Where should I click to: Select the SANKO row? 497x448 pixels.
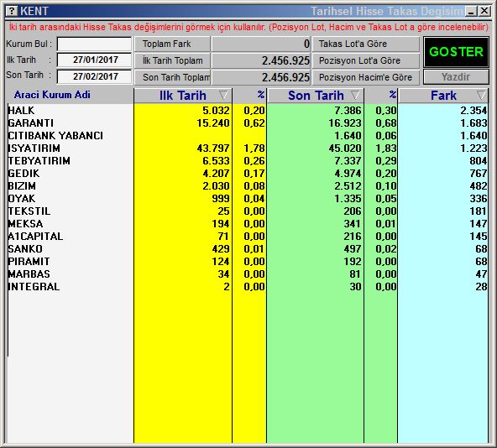tap(248, 249)
